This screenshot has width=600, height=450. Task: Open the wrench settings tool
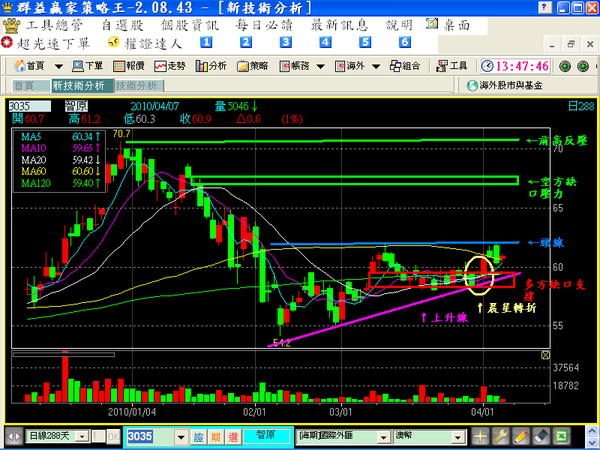[501, 436]
